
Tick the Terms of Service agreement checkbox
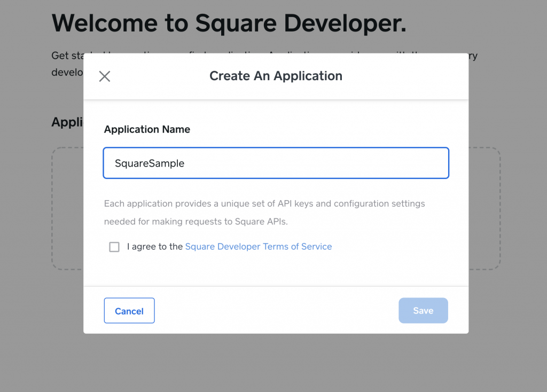coord(114,247)
